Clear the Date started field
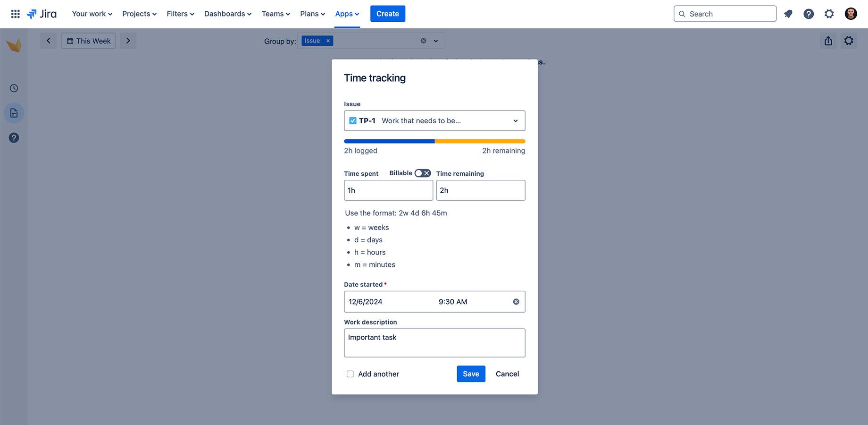This screenshot has height=425, width=868. click(516, 302)
